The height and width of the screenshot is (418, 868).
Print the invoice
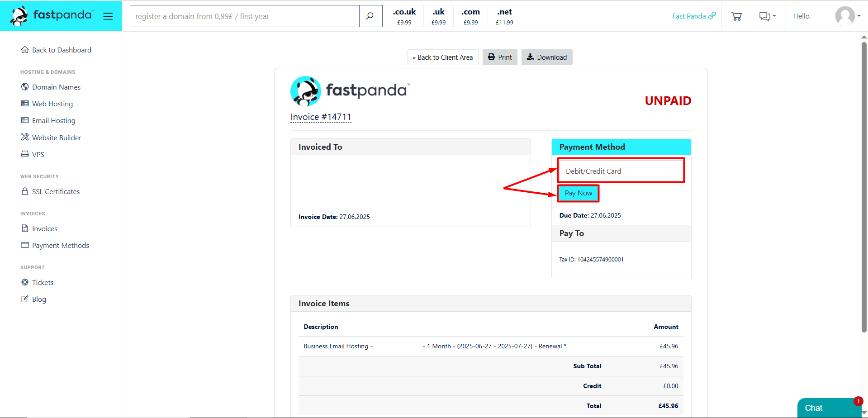tap(500, 57)
